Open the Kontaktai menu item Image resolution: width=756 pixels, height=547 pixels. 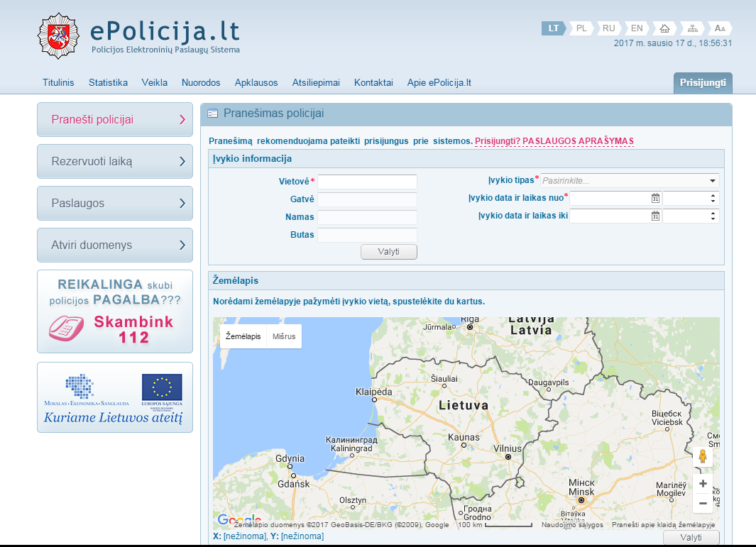click(x=373, y=82)
